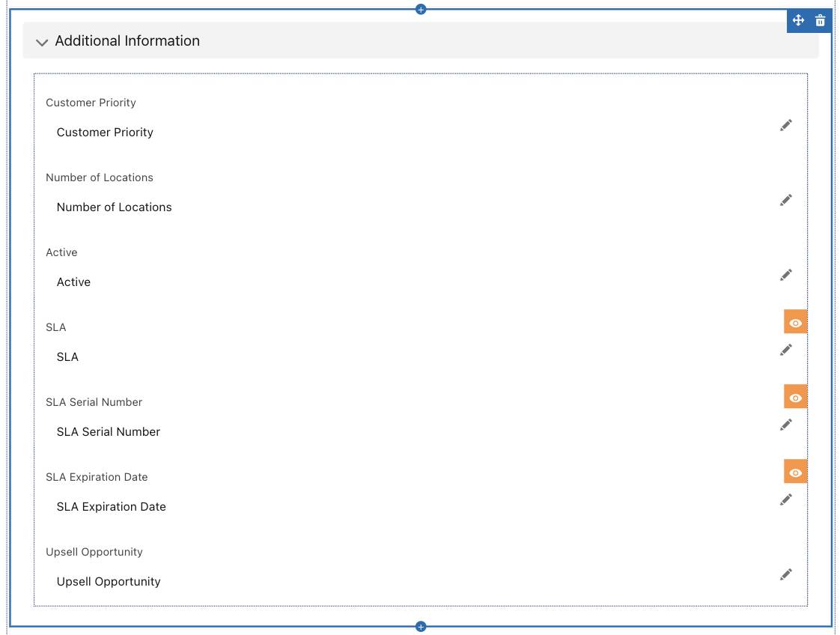Viewport: 840px width, 635px height.
Task: Select the Upsell Opportunity field value
Action: (x=109, y=582)
